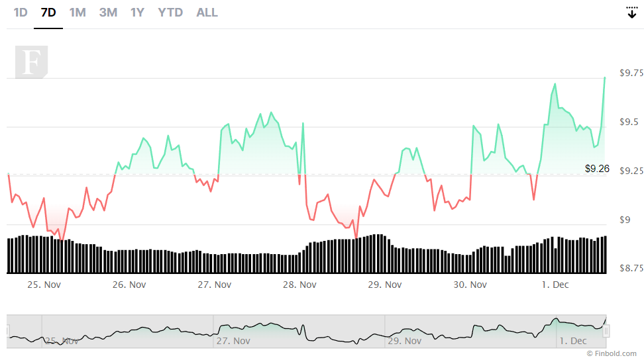
Task: Show the ALL time range
Action: click(207, 13)
